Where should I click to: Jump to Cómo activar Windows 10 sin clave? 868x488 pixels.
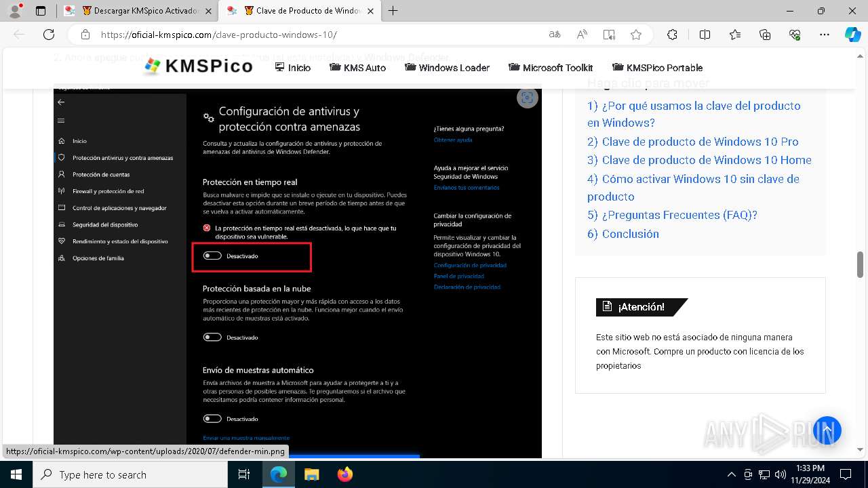pos(693,188)
